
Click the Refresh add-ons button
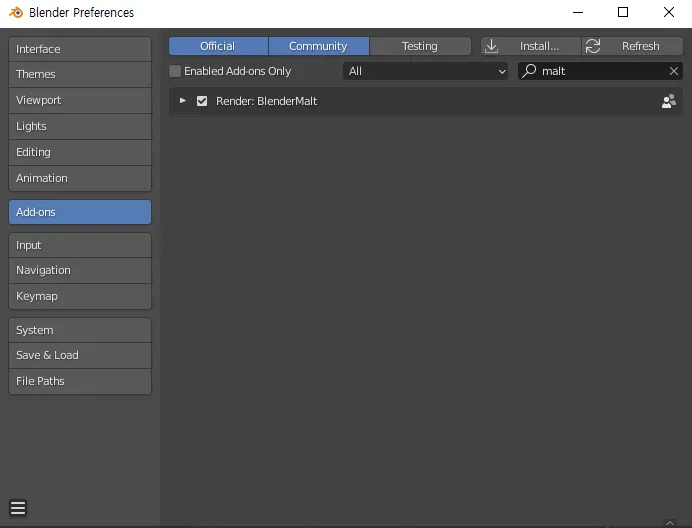coord(632,46)
